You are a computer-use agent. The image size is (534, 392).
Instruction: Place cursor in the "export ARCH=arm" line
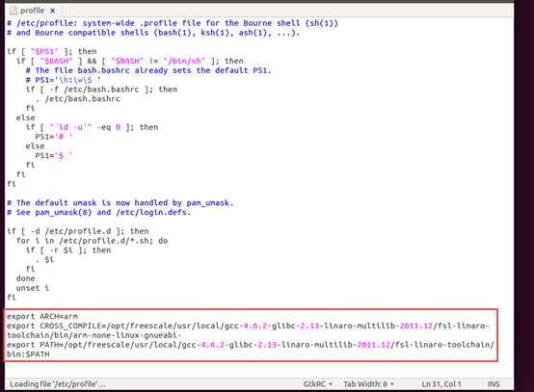[41, 316]
